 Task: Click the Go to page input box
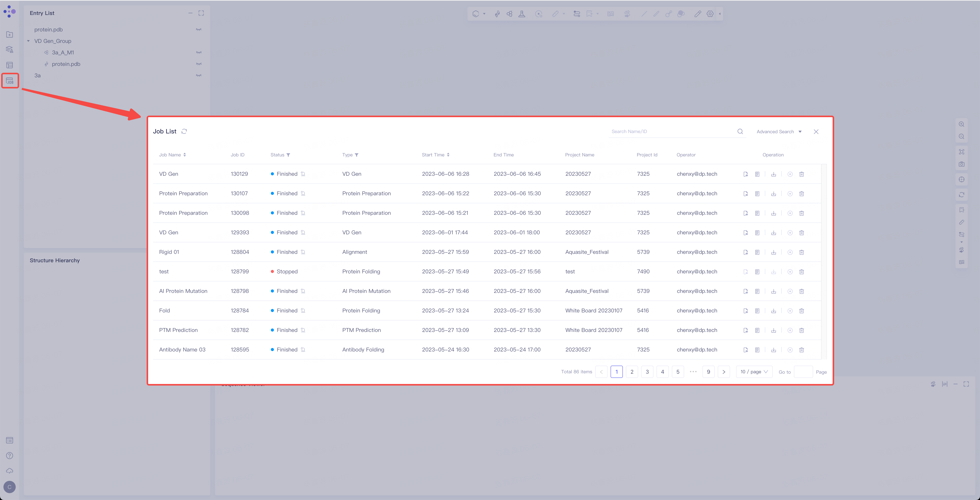tap(804, 372)
